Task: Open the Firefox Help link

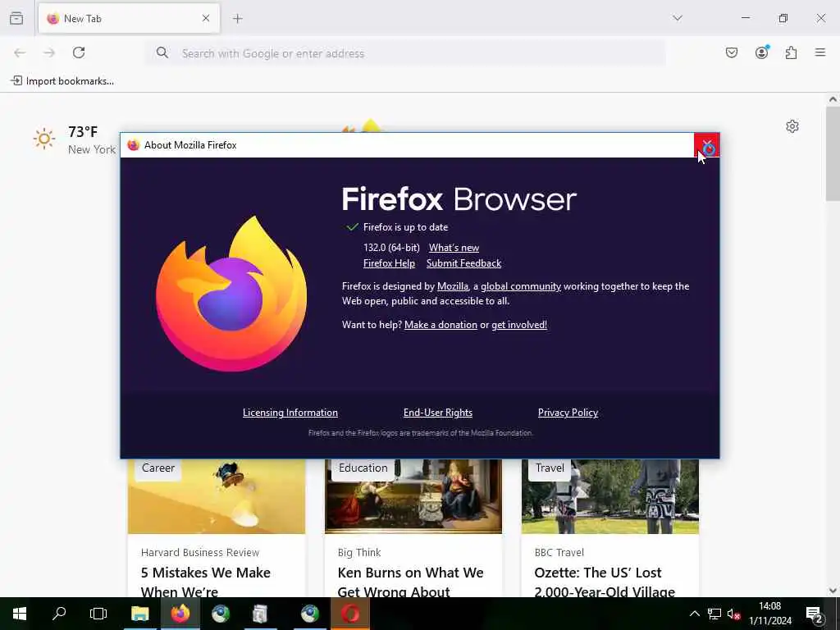Action: tap(389, 263)
